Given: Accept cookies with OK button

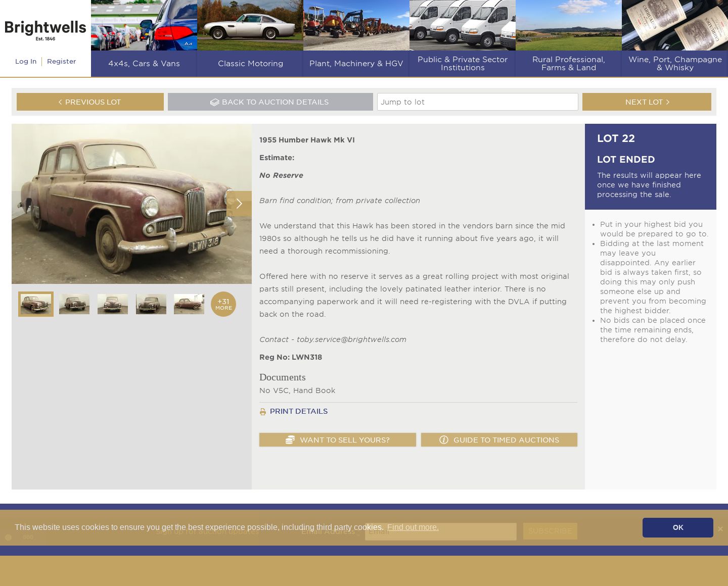Looking at the screenshot, I should 678,527.
